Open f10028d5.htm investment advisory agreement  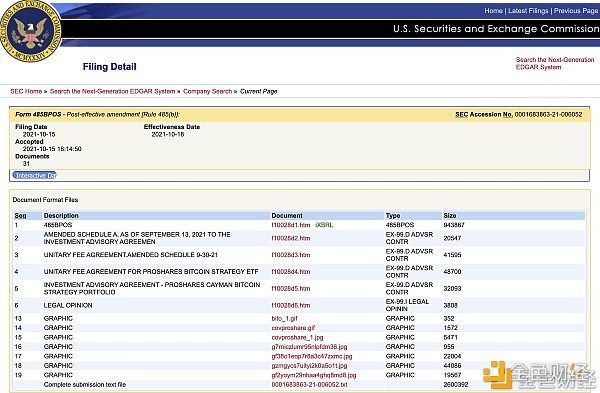coord(290,289)
